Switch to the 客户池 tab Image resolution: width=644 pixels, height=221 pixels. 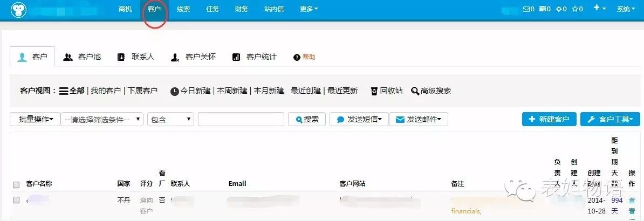pyautogui.click(x=82, y=57)
